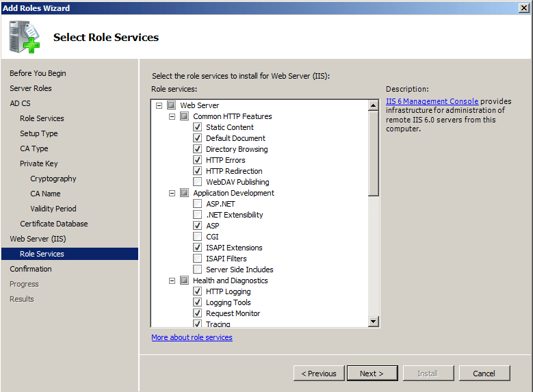
Task: Close the Add Roles Wizard window
Action: 523,8
